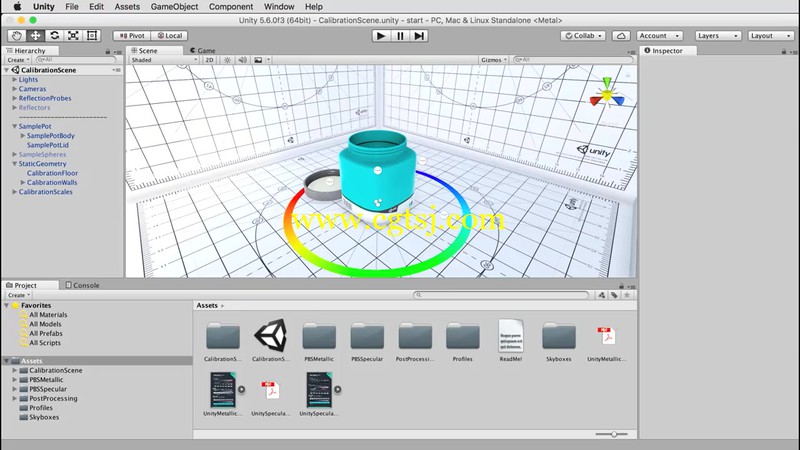Open the PostProcessing folder in Assets grid
Screen dimensions: 800x450
tap(415, 340)
